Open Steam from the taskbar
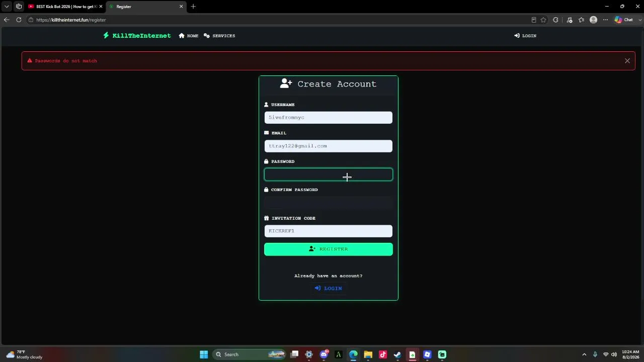 [397, 354]
